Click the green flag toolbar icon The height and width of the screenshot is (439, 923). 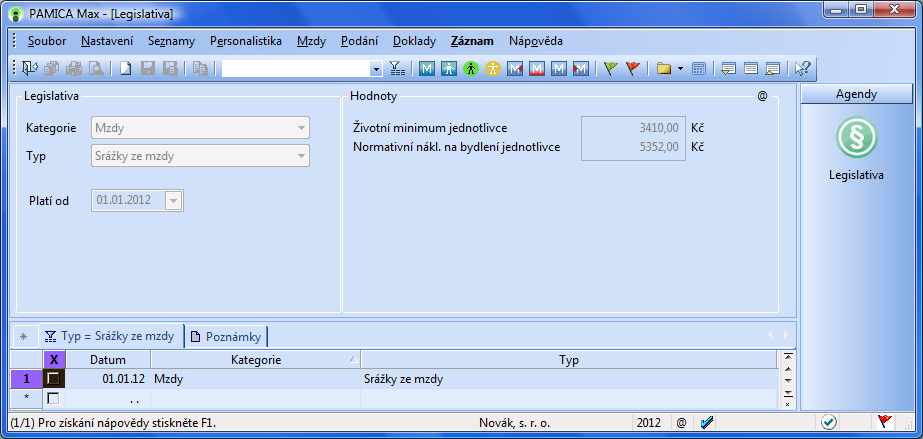pyautogui.click(x=611, y=69)
